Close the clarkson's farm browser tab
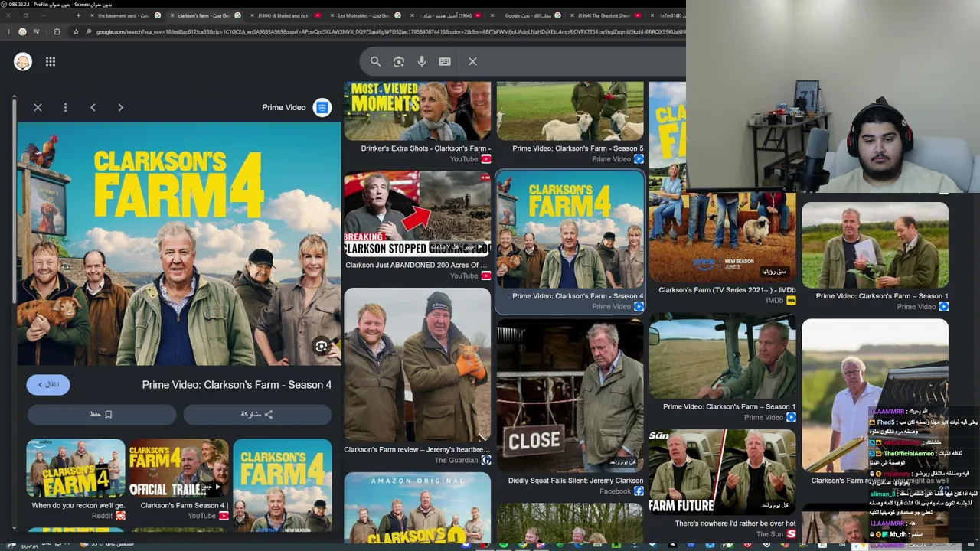Viewport: 980px width, 551px height. (x=172, y=15)
